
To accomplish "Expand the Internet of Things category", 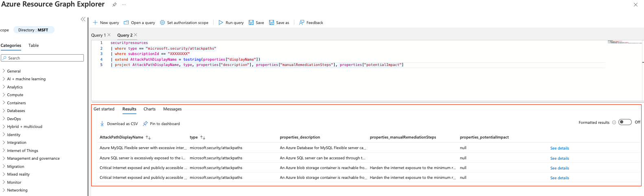I will tap(4, 150).
